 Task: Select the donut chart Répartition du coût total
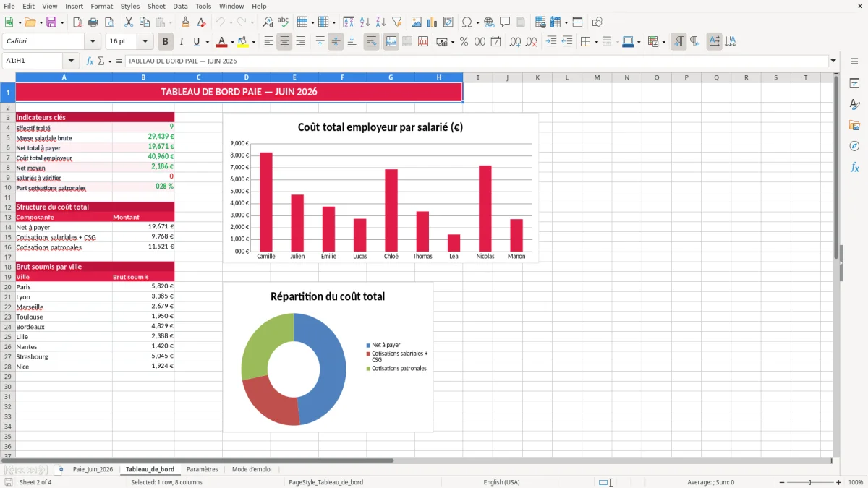click(328, 357)
